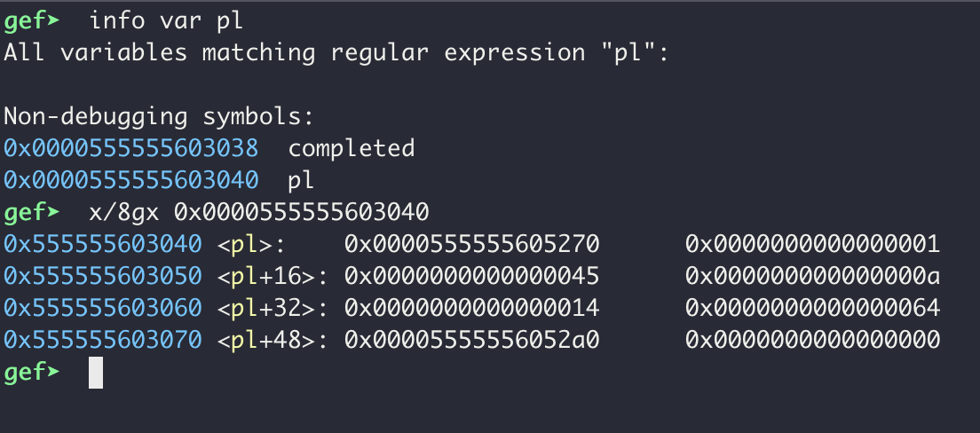Click the terminal cursor at the last gef prompt

96,373
